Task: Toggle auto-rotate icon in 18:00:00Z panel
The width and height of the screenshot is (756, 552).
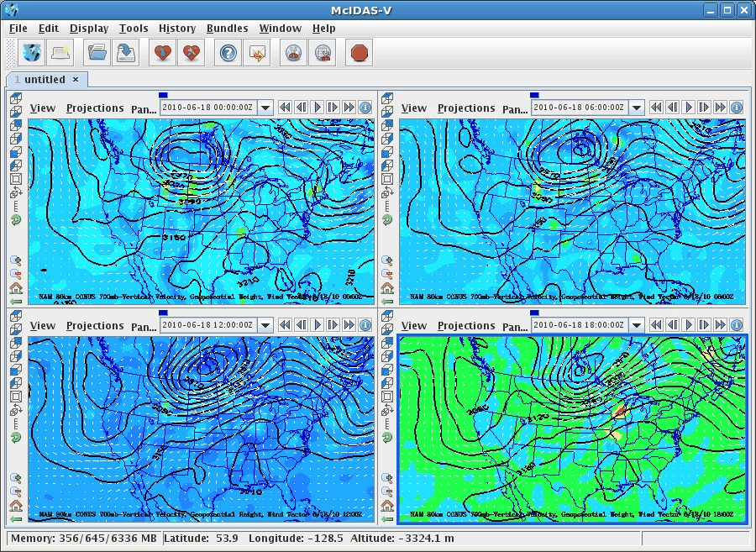Action: [387, 437]
